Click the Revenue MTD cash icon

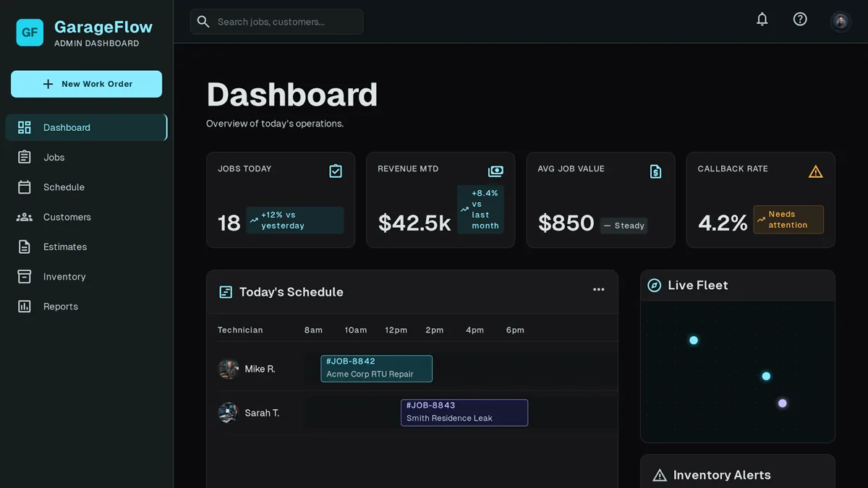pyautogui.click(x=495, y=171)
